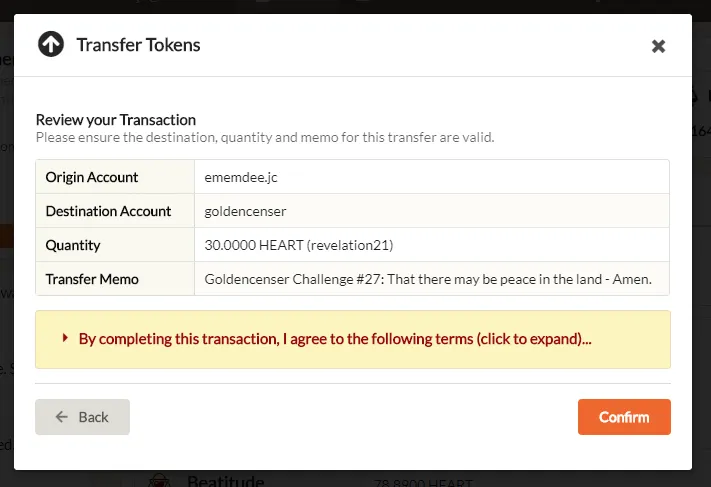Click the up-arrow Transfer Tokens icon
This screenshot has width=711, height=487.
pos(51,44)
